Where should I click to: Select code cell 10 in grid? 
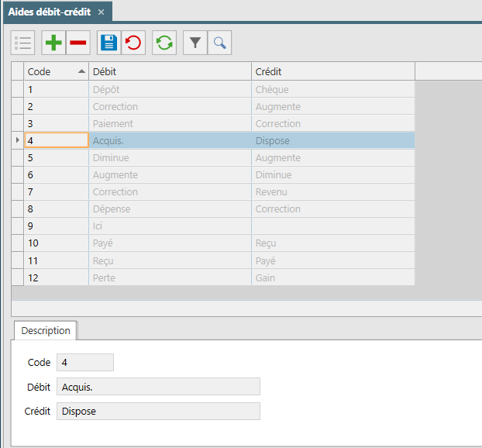57,243
